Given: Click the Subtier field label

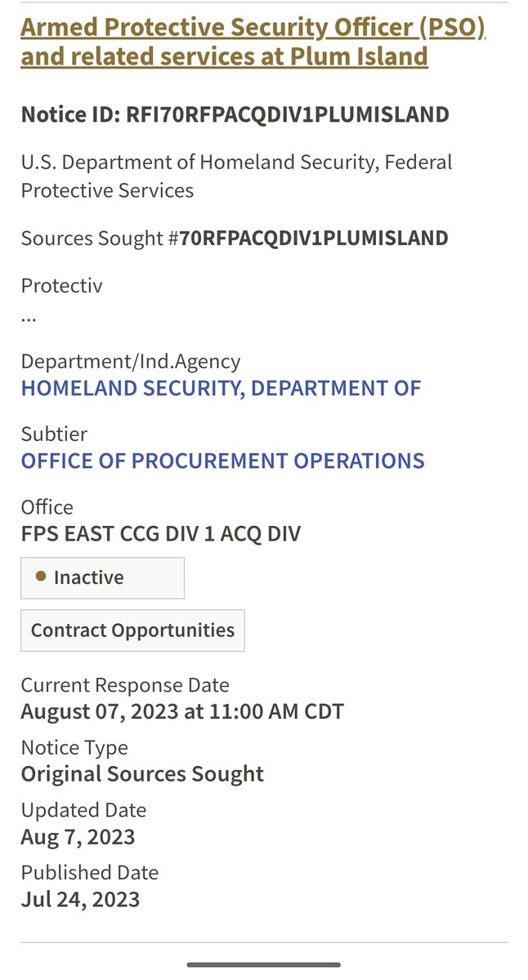Looking at the screenshot, I should click(x=54, y=434).
